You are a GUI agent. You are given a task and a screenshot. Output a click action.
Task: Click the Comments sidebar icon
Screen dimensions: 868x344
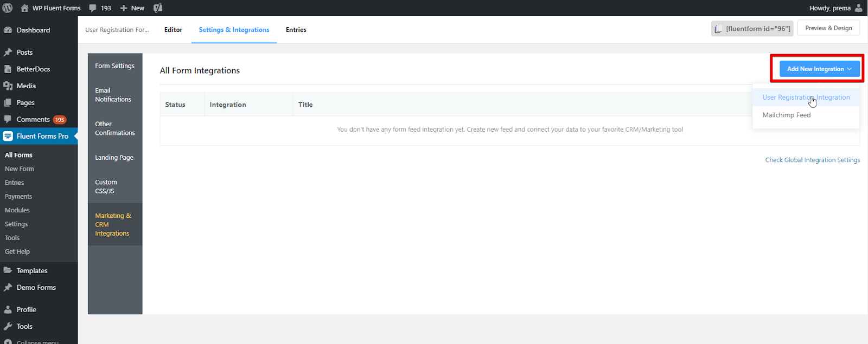8,120
